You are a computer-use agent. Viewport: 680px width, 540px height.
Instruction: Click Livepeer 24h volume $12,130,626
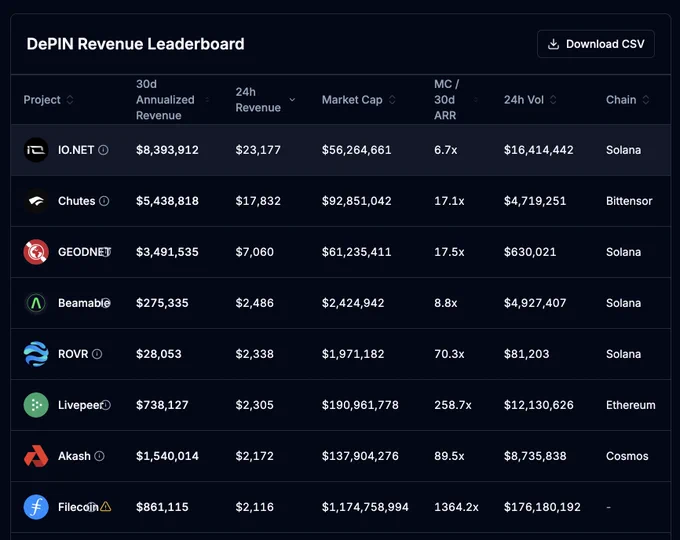pos(539,405)
